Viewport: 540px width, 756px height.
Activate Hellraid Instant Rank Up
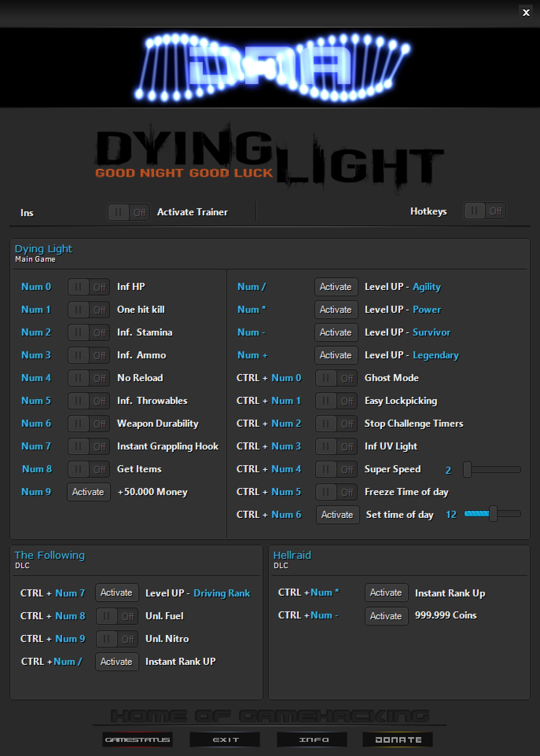pyautogui.click(x=386, y=593)
